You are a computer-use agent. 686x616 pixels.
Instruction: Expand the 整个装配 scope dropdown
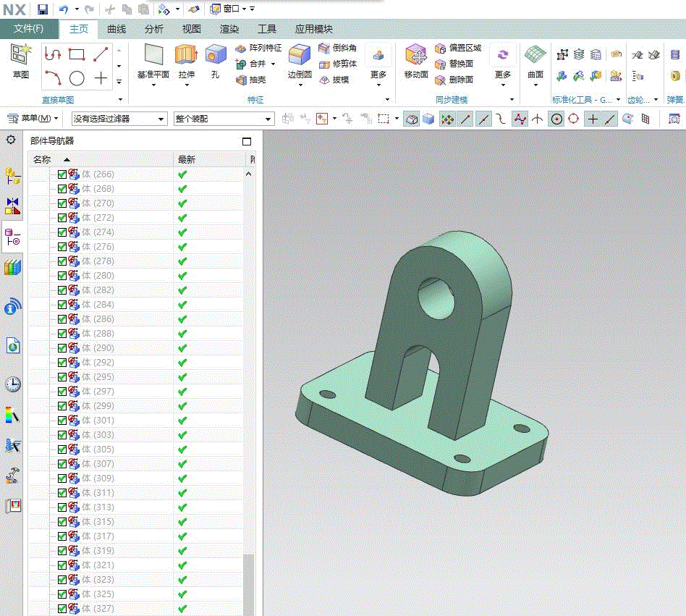[x=224, y=119]
